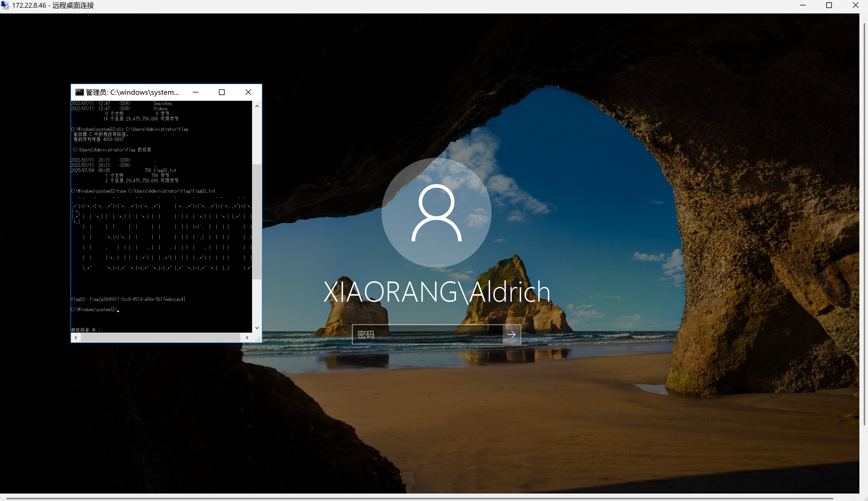Maximize the remote desktop connection window

point(829,5)
